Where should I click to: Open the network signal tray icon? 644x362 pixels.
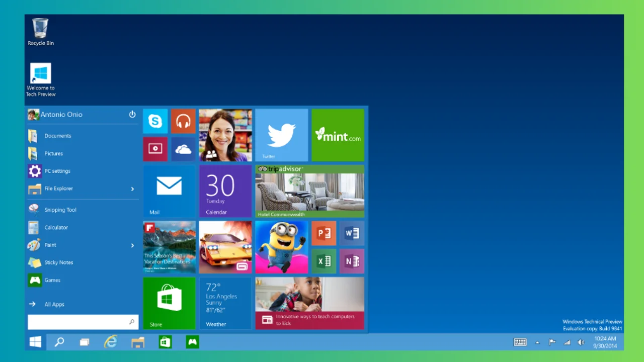567,342
